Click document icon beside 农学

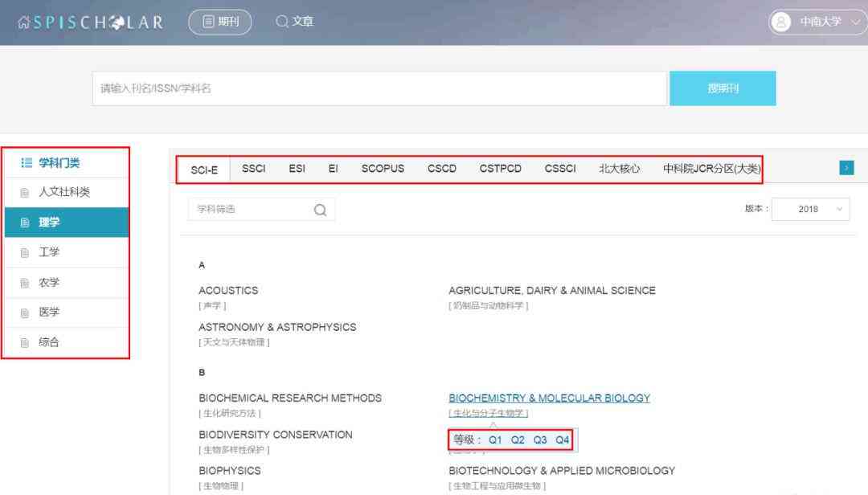[x=24, y=283]
